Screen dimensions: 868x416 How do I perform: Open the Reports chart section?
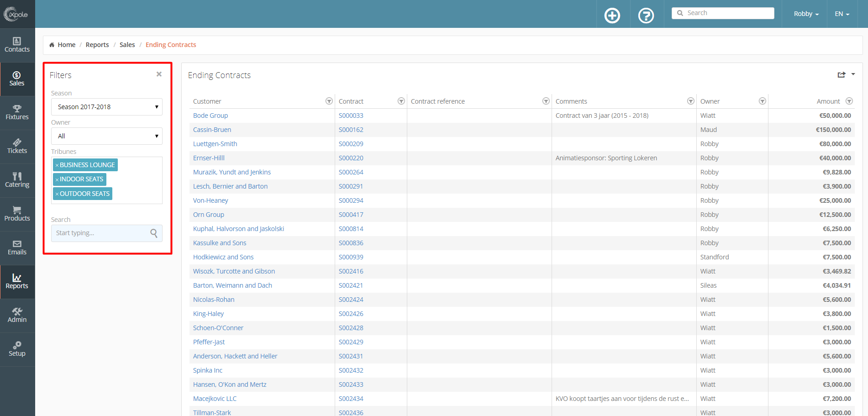[x=17, y=281]
